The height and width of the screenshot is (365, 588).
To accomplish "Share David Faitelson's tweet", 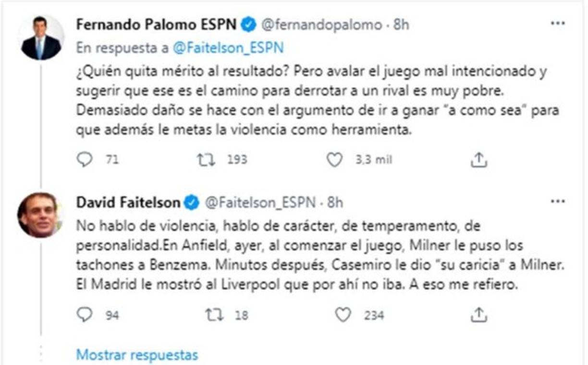I will (x=479, y=315).
